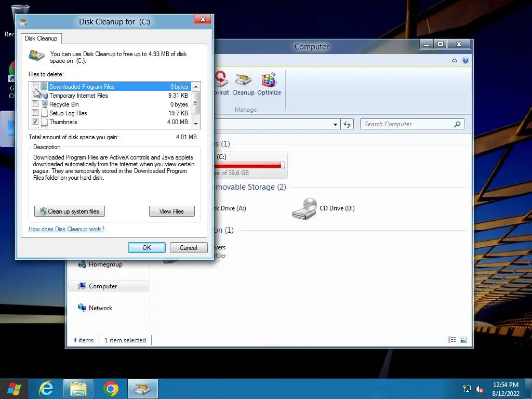Click the '1 item selected' status text
This screenshot has width=532, height=399.
(x=125, y=340)
